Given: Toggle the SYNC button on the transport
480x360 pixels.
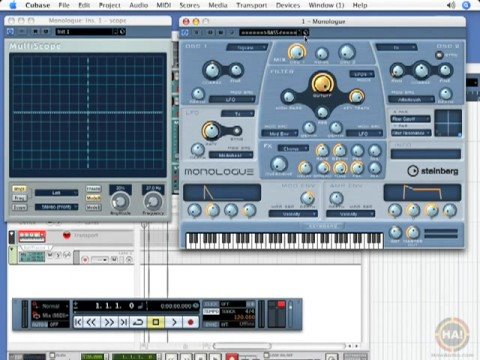Looking at the screenshot, I should [211, 324].
